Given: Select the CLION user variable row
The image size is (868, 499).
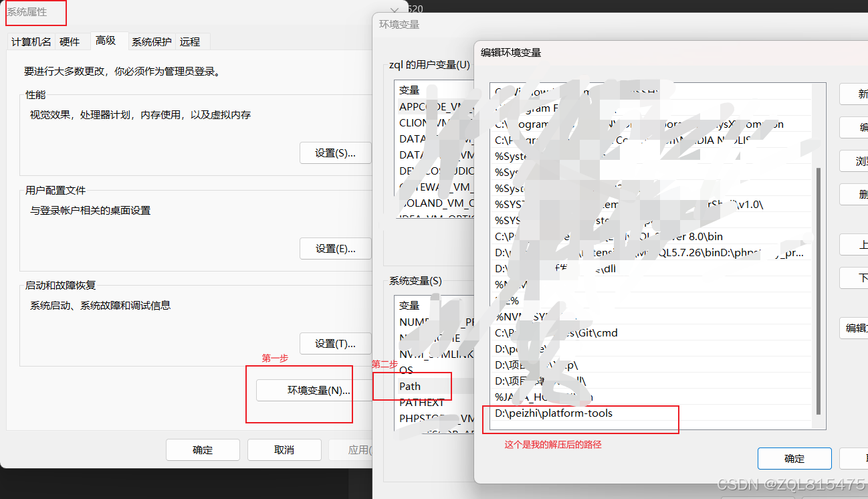Looking at the screenshot, I should (435, 123).
